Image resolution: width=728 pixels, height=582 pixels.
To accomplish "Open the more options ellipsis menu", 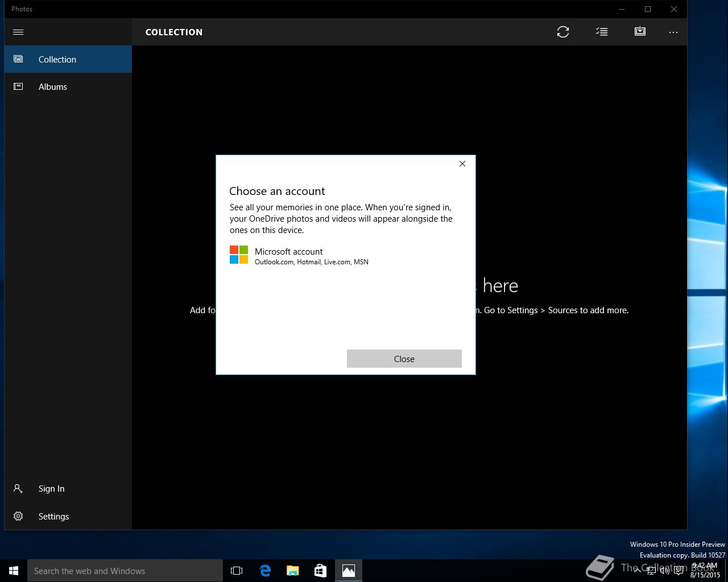I will point(673,32).
